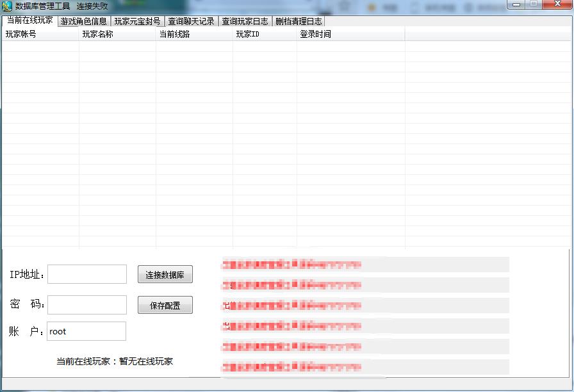Screen dimensions: 574x392
Task: Go to the 查询玩家日志 tab
Action: 245,21
